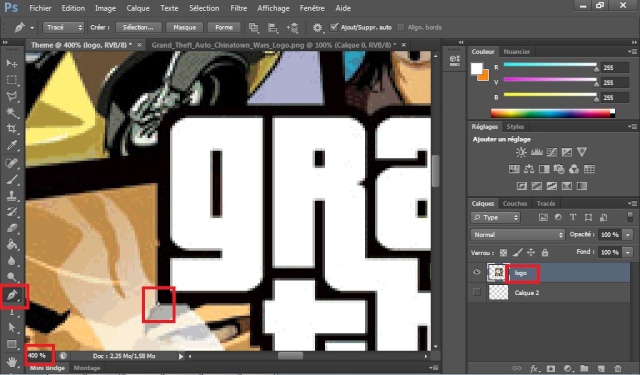
Task: Open the Calque menu
Action: 138,8
